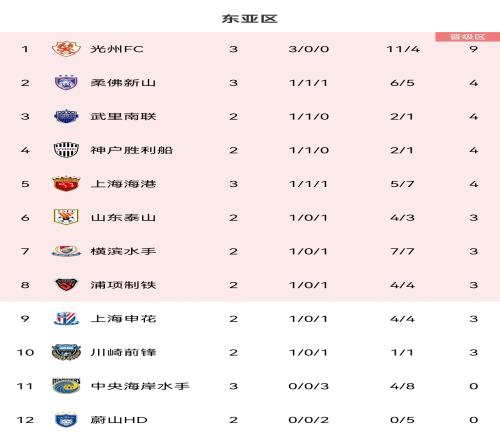Click the 横滨水手 club emblem

[66, 251]
